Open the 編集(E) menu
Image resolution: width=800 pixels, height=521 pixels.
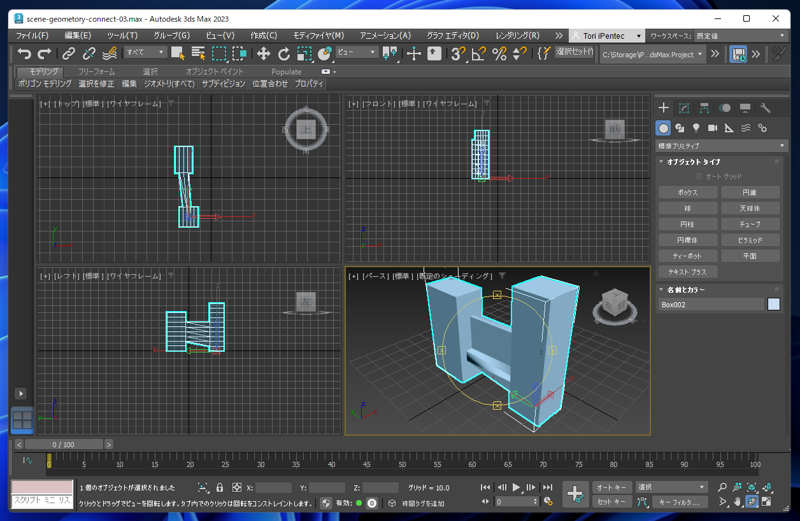[x=78, y=36]
